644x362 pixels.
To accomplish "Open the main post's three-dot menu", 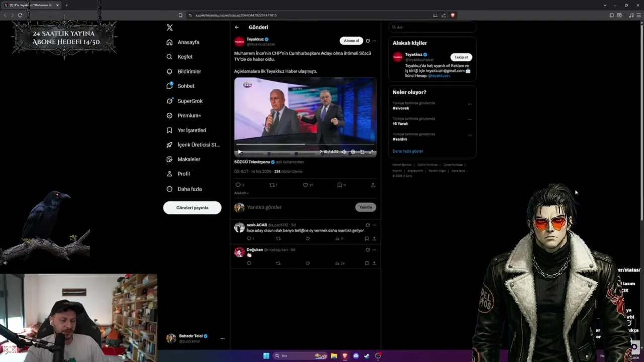I will 374,41.
